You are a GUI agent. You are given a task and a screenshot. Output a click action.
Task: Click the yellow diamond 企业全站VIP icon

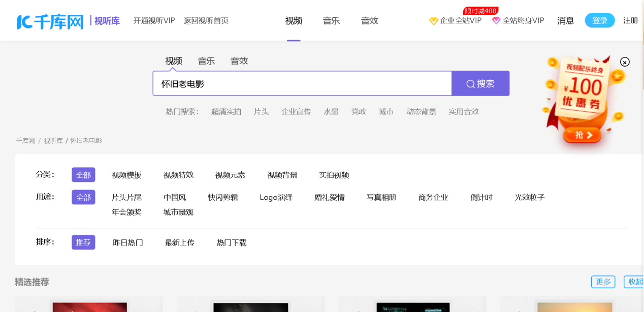433,21
